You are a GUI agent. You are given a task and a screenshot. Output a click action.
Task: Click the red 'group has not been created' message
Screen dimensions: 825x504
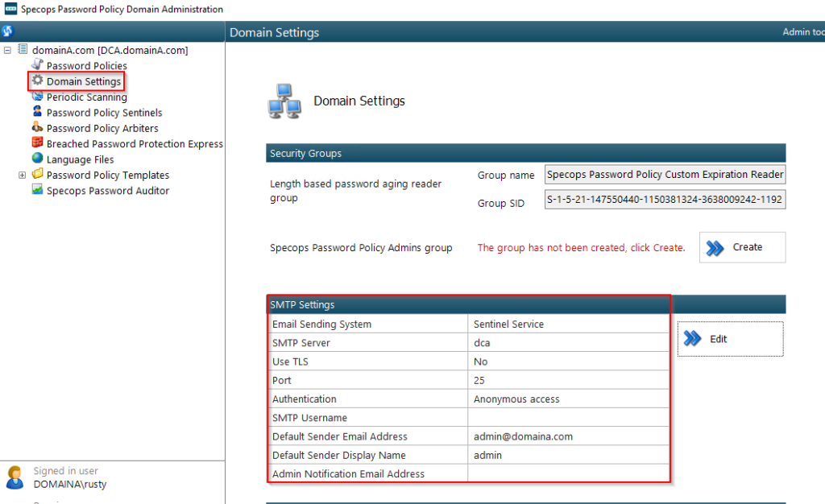point(581,247)
